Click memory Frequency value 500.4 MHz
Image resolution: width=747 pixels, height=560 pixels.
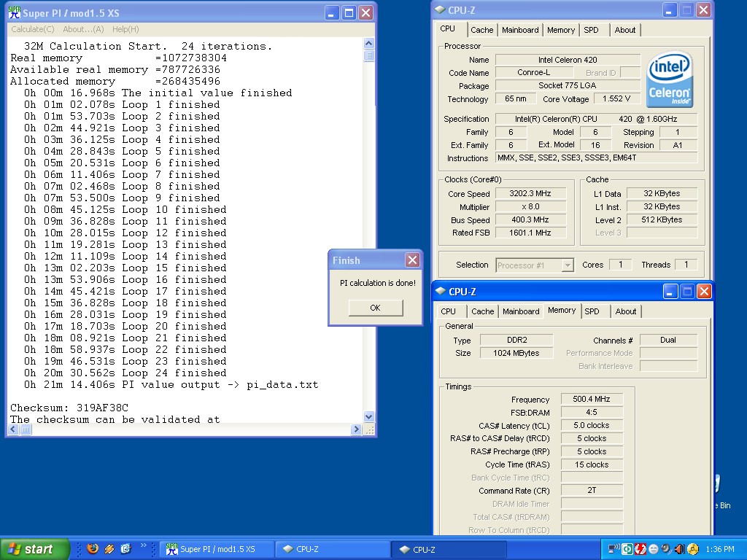click(591, 399)
